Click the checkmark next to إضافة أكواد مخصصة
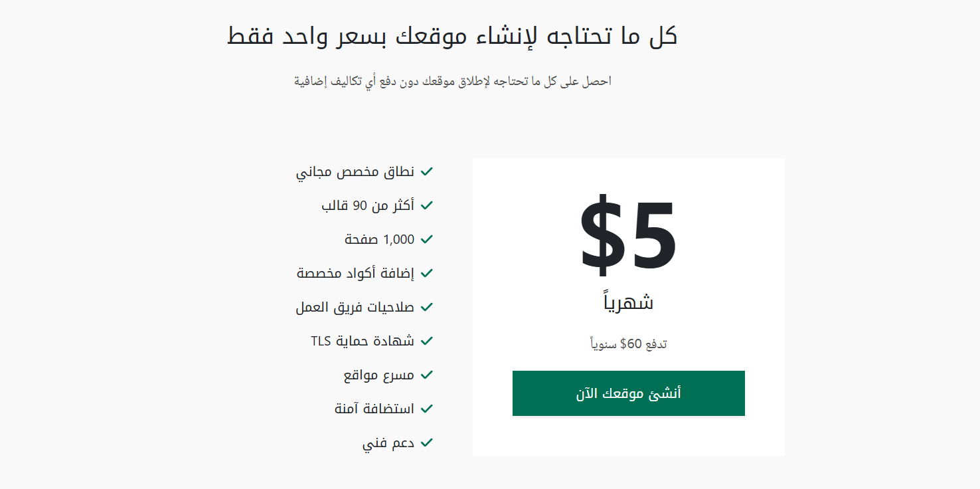 (427, 273)
